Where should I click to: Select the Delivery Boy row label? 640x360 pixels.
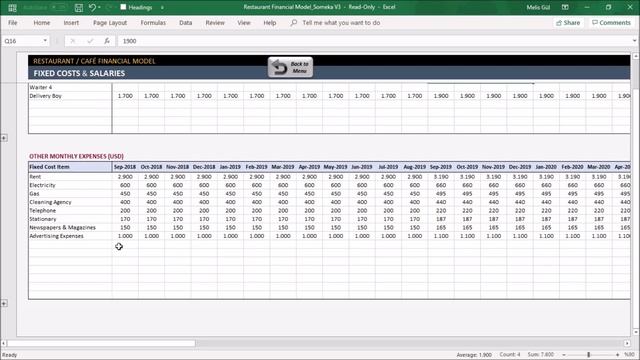tap(46, 96)
